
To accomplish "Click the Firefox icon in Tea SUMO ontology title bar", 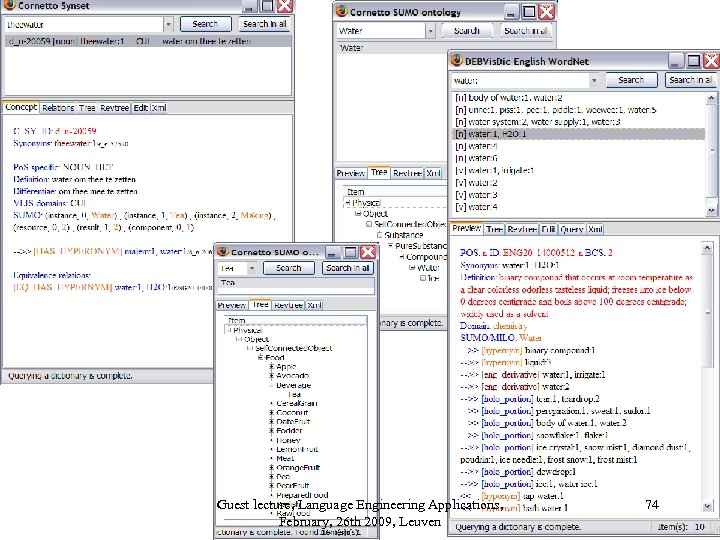I will 223,252.
